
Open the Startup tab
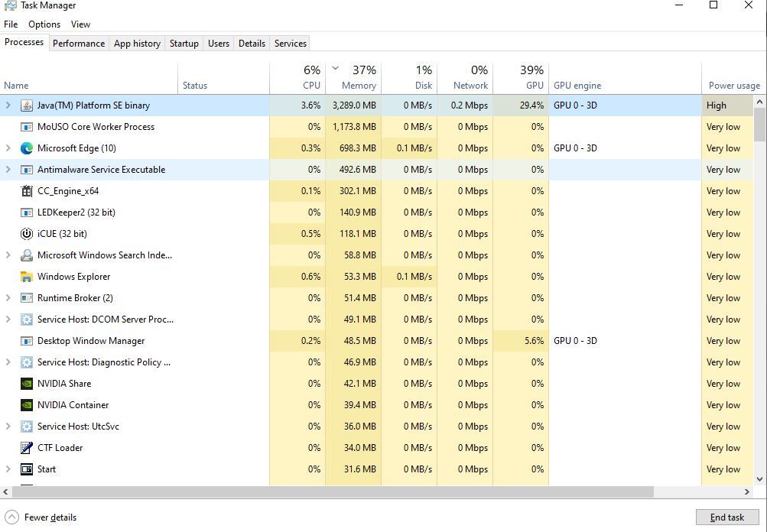184,44
